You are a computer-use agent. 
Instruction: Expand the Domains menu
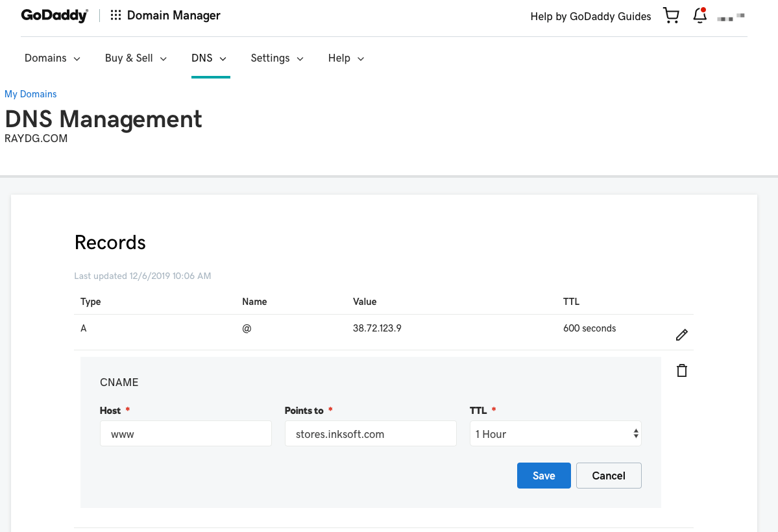point(53,58)
